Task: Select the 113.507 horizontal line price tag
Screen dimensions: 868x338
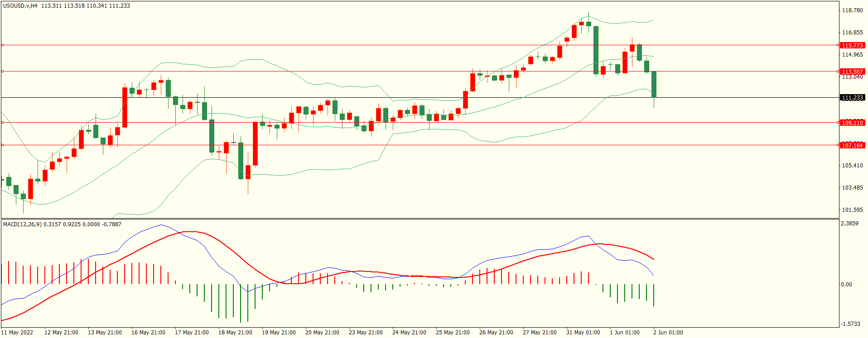Action: [852, 71]
